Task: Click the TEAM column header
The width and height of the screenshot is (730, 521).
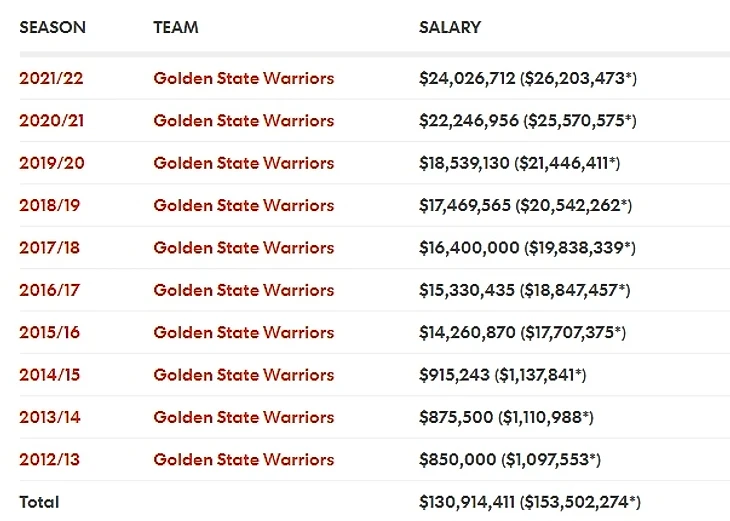Action: (175, 27)
